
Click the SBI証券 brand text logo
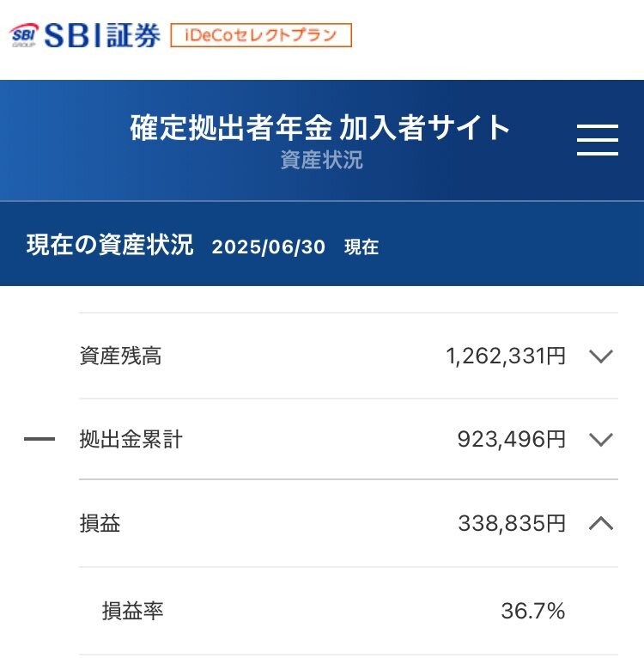click(102, 35)
